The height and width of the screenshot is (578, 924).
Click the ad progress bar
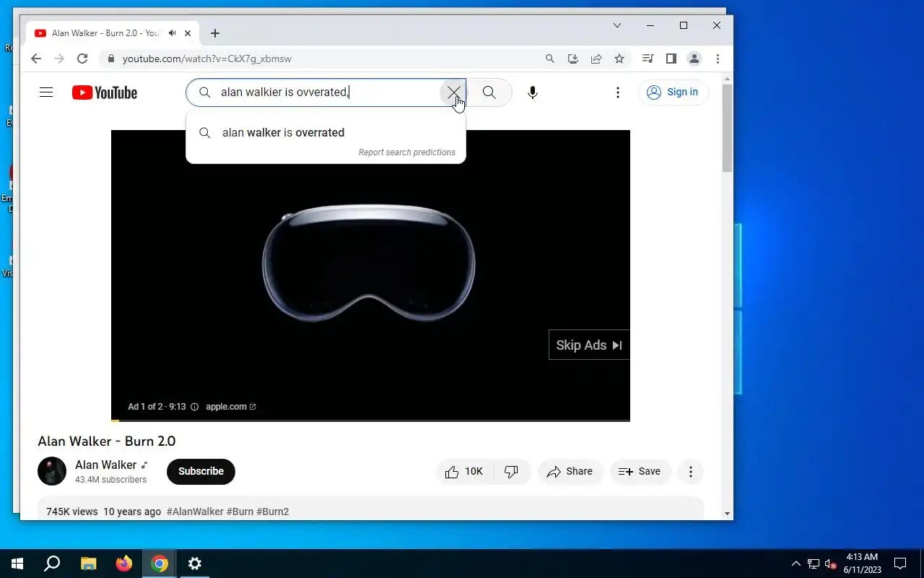[370, 420]
